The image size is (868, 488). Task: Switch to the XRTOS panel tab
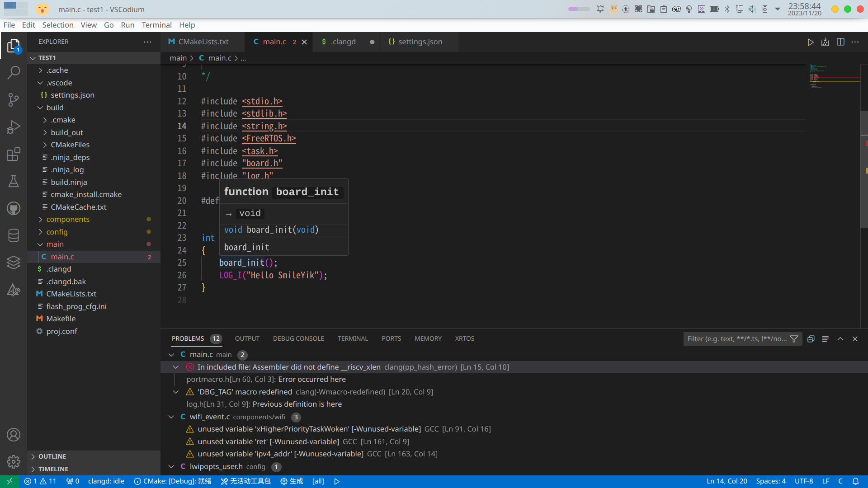click(x=464, y=339)
